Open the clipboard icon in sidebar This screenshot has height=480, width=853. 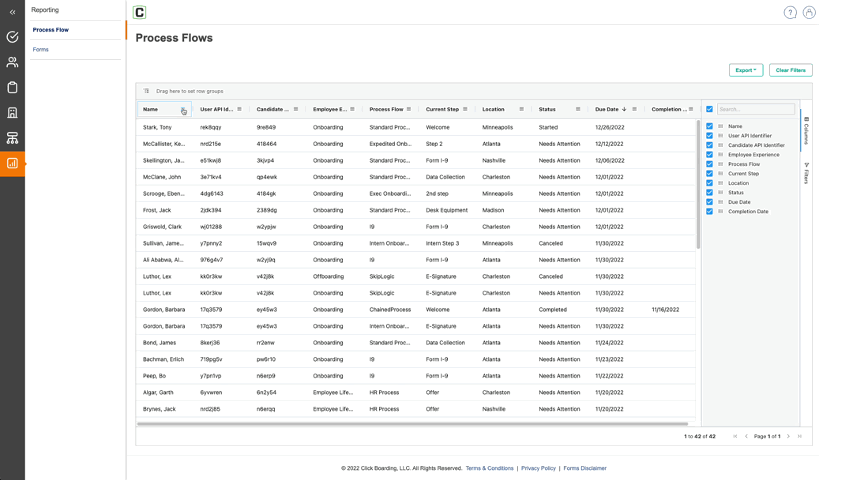(12, 88)
